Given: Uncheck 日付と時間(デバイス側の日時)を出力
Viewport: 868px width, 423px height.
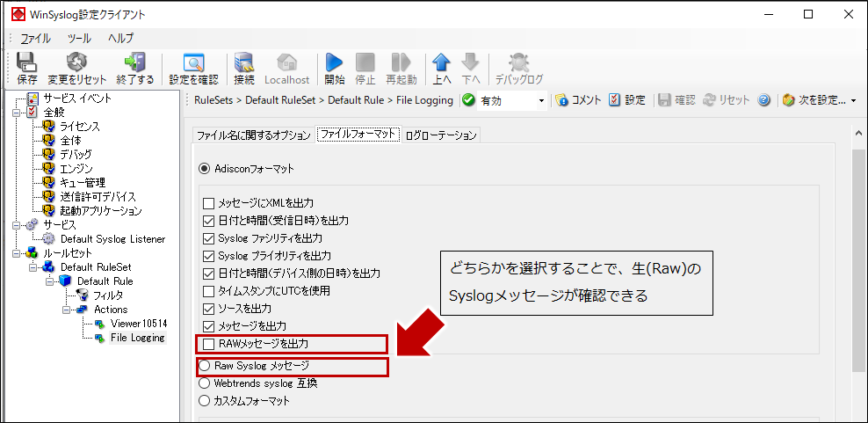Looking at the screenshot, I should [208, 273].
